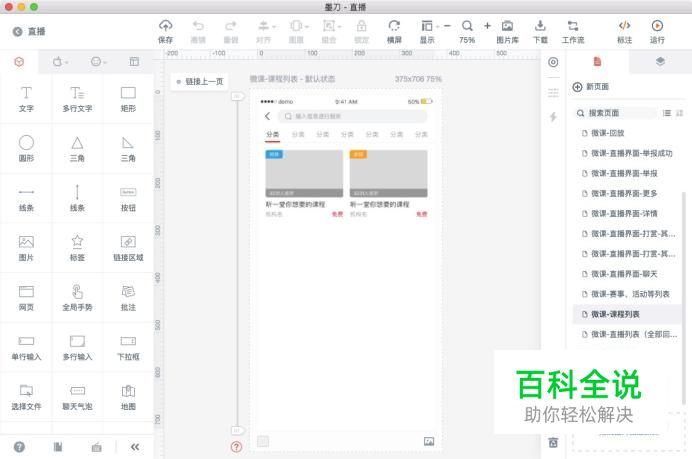
Task: Switch to the layers stack tab
Action: tap(660, 61)
